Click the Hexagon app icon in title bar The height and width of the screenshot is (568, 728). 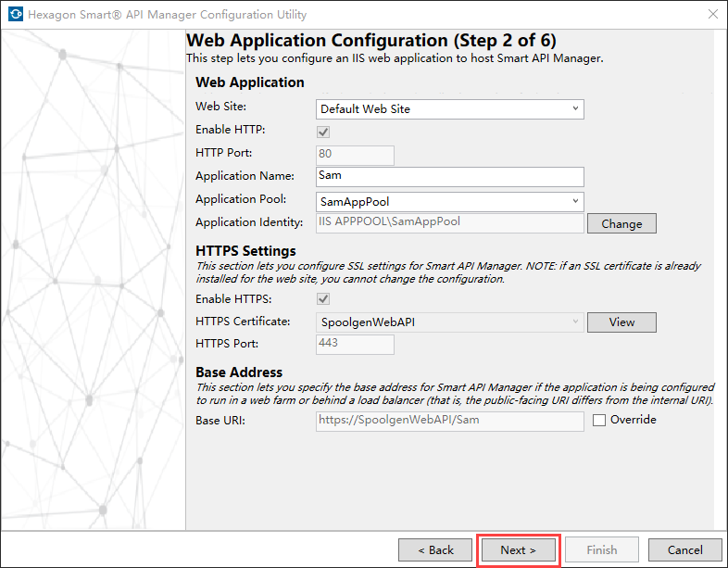[14, 15]
